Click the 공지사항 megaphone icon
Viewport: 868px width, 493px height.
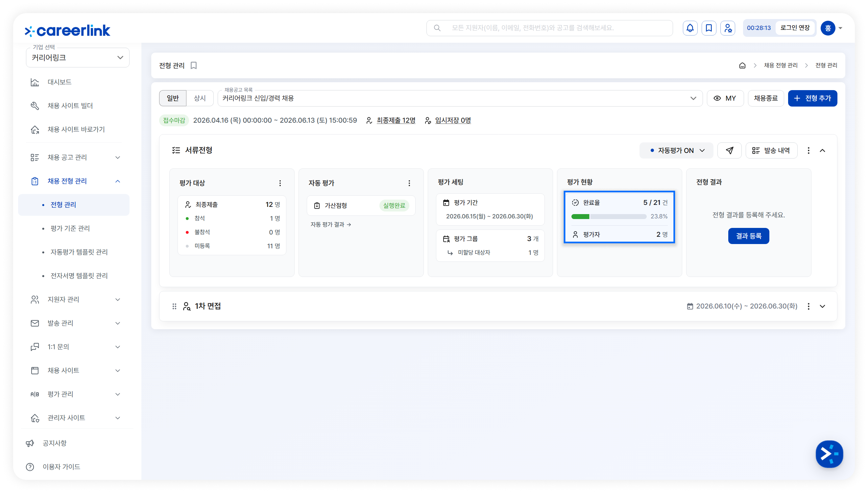[x=30, y=443]
